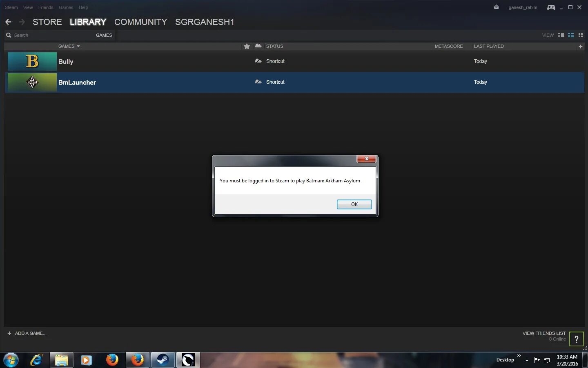Switch to Batman game taskbar icon
588x368 pixels.
point(188,360)
